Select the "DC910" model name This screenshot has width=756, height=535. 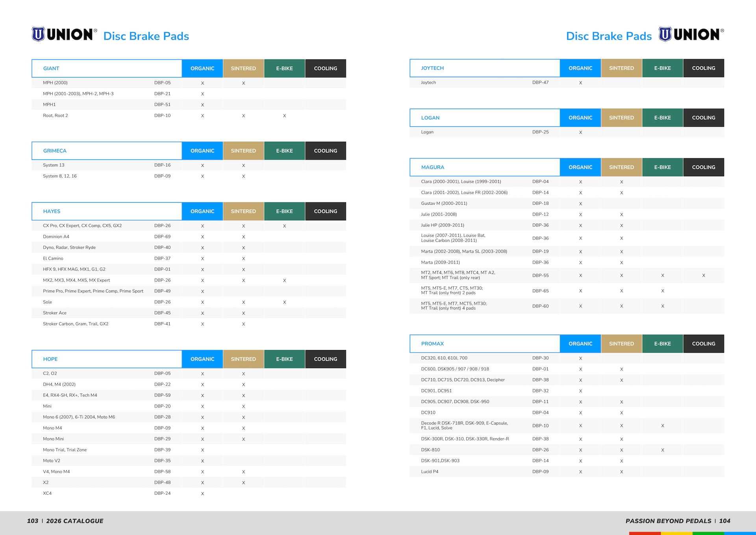[428, 413]
